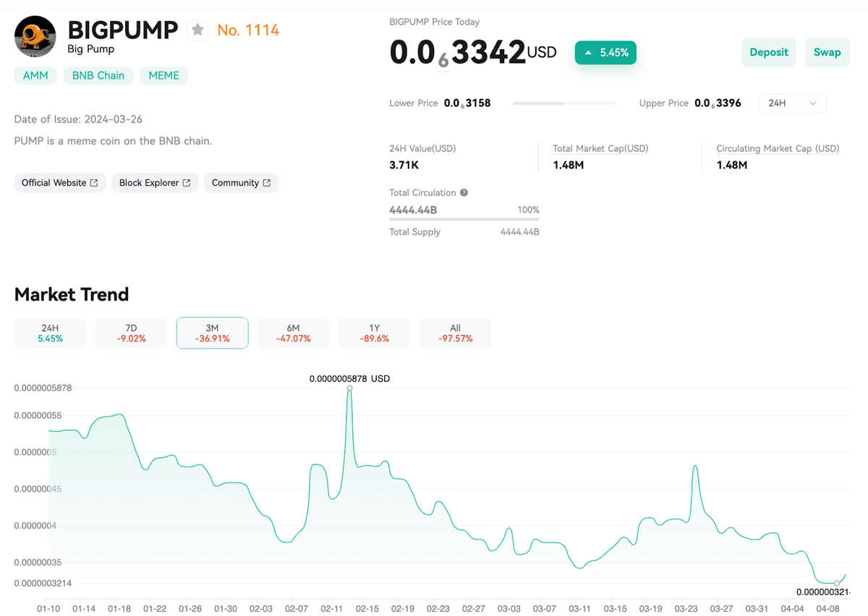Image resolution: width=868 pixels, height=616 pixels.
Task: Click the green up-arrow inside the 5.45% badge
Action: pyautogui.click(x=588, y=52)
